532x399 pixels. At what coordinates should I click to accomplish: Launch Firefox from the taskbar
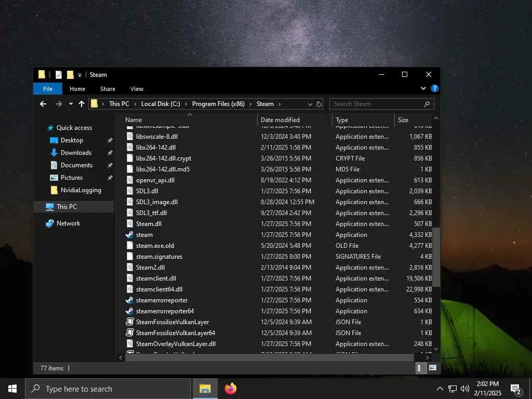pos(231,389)
